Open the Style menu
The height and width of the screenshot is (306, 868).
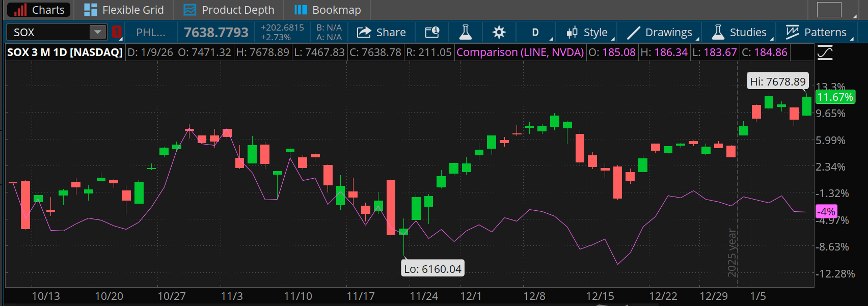pos(587,33)
